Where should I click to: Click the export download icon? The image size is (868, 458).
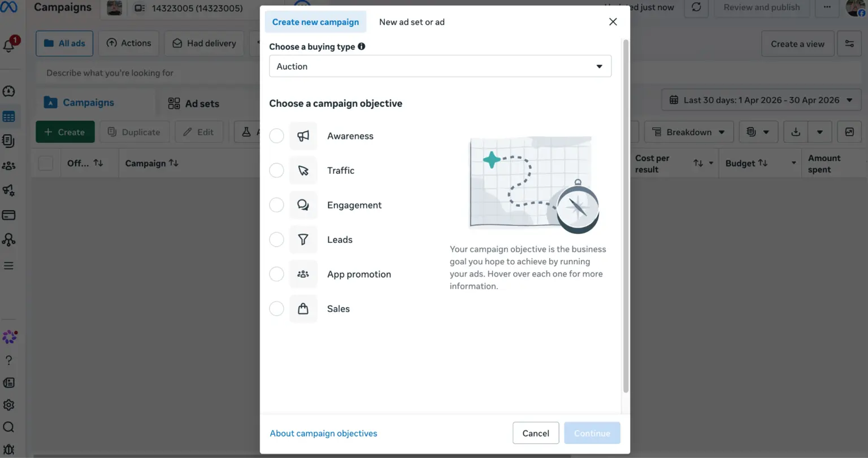796,132
